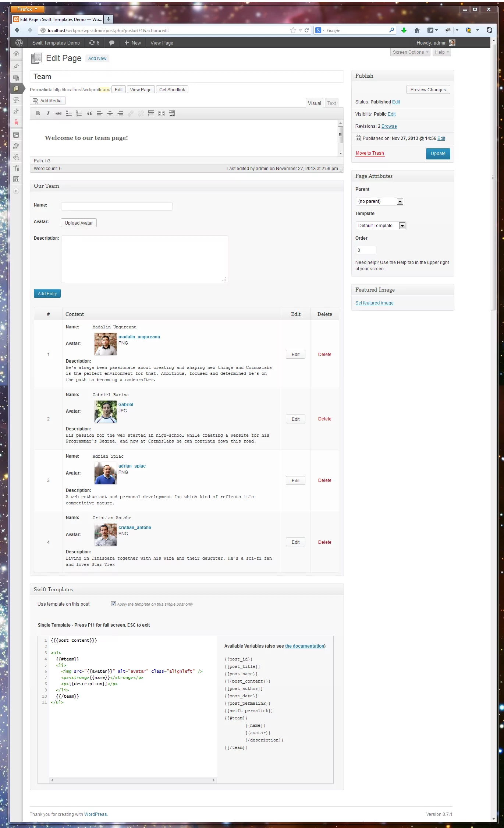The image size is (504, 828).
Task: Uncheck 'Apply the template on this single post only'
Action: click(x=113, y=603)
